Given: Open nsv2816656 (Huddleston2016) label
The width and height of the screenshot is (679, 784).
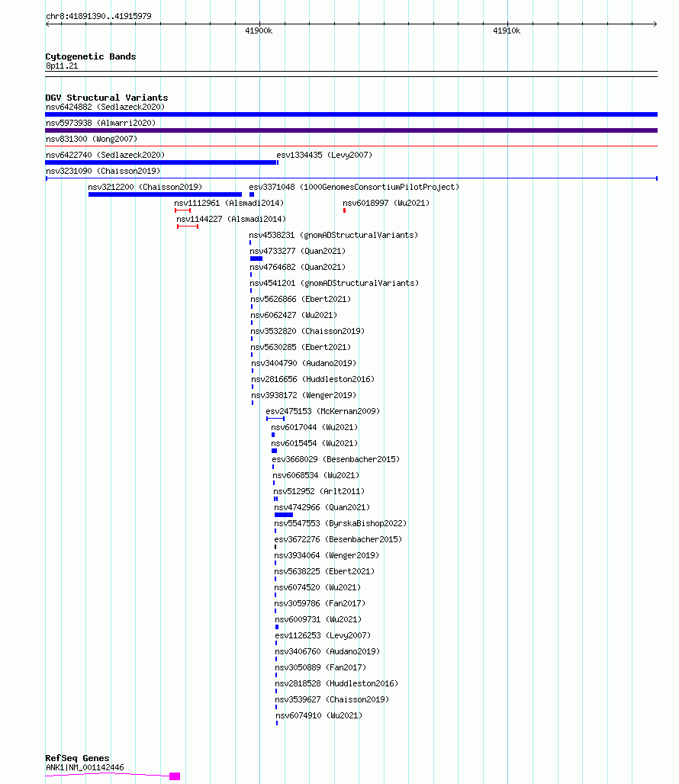Looking at the screenshot, I should click(313, 379).
